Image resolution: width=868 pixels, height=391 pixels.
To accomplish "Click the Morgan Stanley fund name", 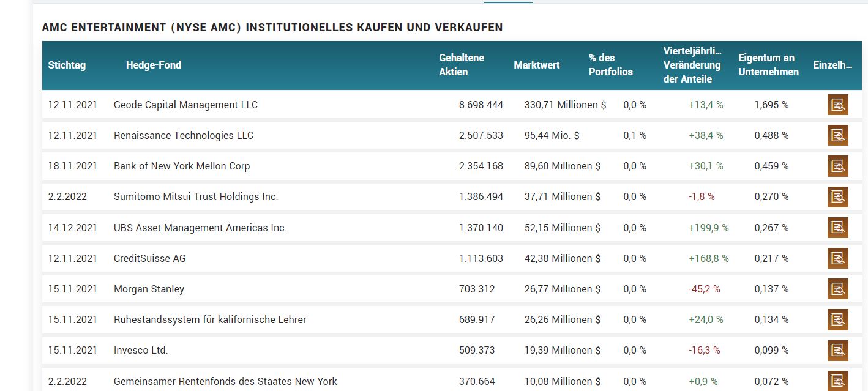I will tap(149, 288).
